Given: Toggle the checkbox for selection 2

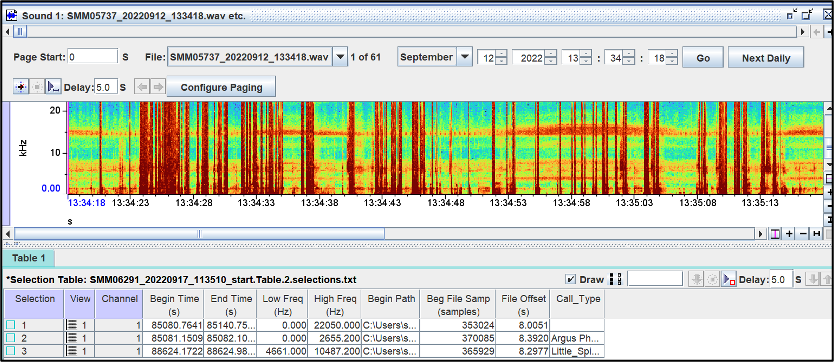Looking at the screenshot, I should (x=11, y=338).
